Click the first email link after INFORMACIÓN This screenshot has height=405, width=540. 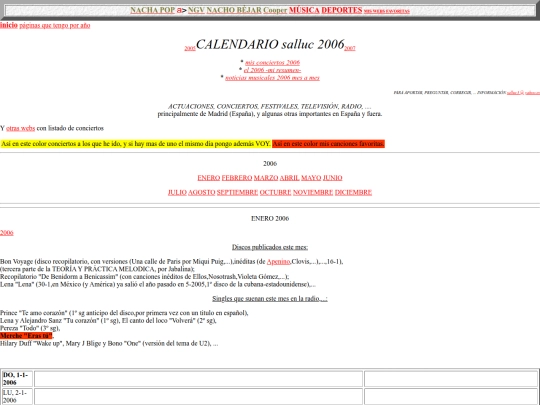(x=515, y=92)
